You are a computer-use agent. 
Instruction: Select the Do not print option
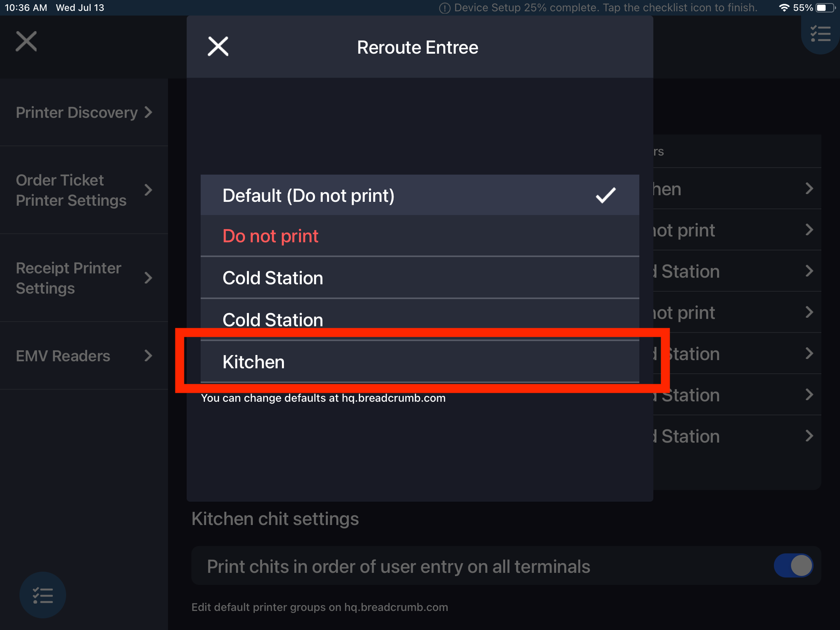coord(270,236)
